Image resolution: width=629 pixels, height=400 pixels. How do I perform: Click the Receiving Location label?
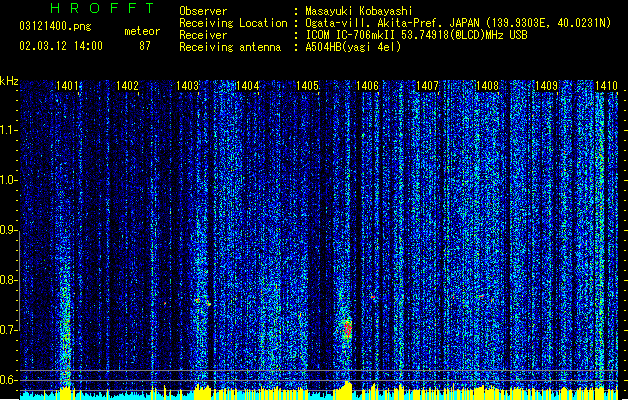point(233,23)
